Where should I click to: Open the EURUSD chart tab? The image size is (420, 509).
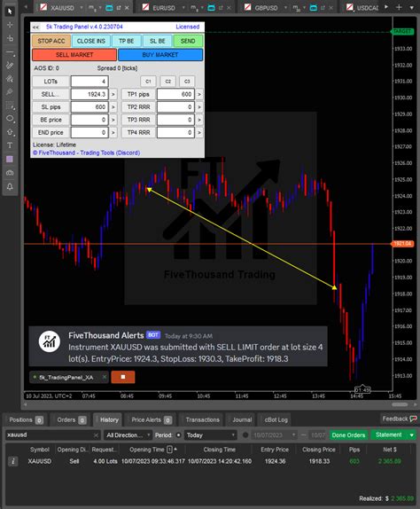(x=164, y=8)
